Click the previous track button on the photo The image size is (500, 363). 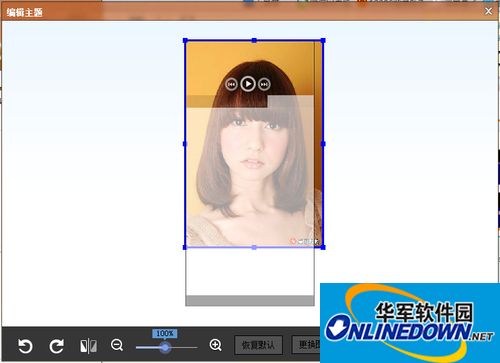[231, 84]
